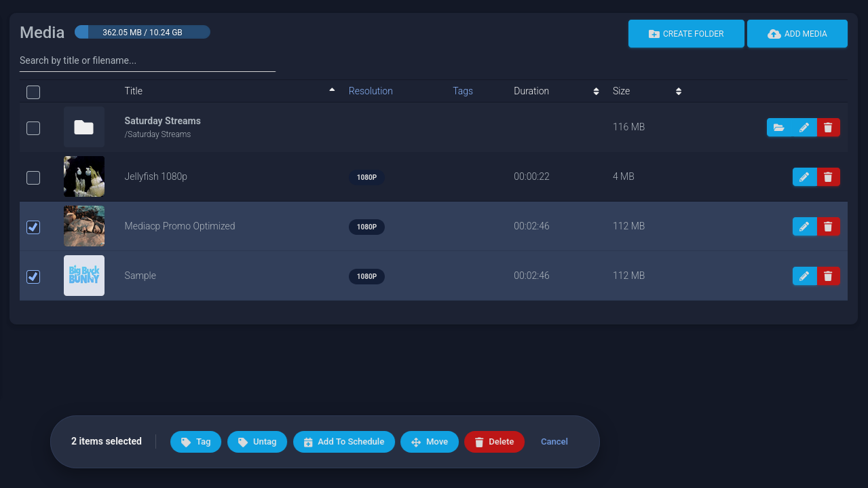The height and width of the screenshot is (488, 868).
Task: Edit Jellyfish 1080p with pencil icon
Action: (804, 177)
